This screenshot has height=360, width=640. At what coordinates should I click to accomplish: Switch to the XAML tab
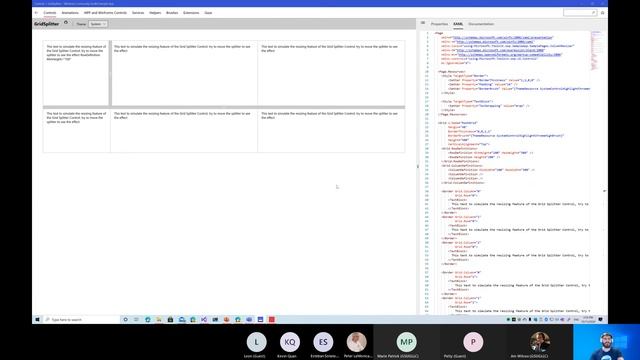tap(458, 24)
